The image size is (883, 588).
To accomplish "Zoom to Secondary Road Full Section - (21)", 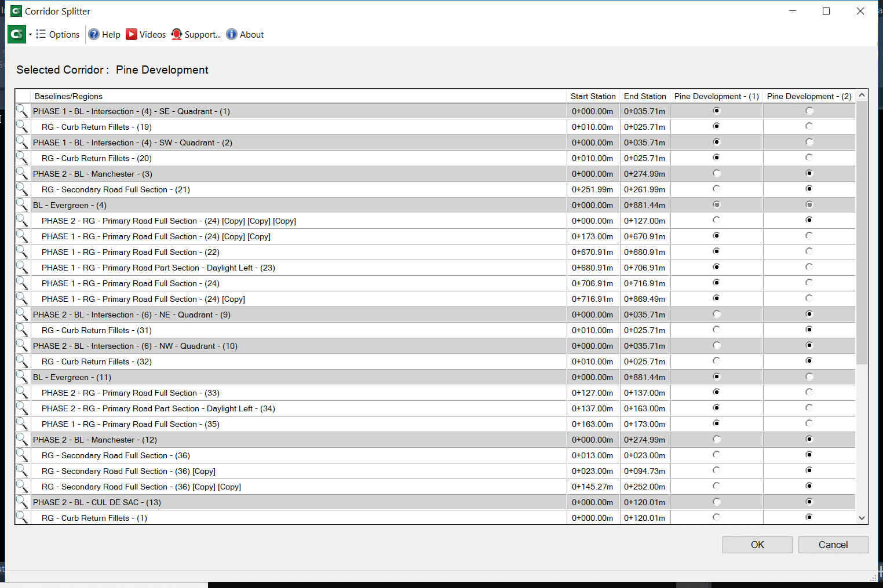I will [22, 189].
